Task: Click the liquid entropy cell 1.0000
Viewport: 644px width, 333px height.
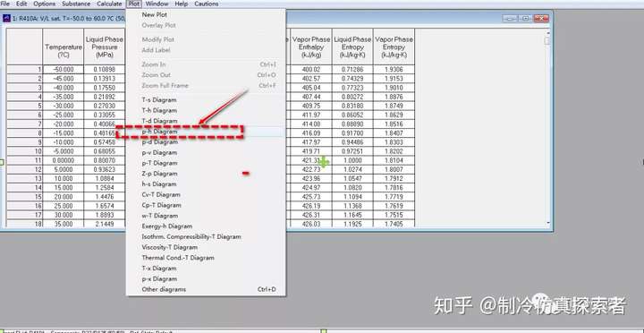Action: click(x=352, y=160)
